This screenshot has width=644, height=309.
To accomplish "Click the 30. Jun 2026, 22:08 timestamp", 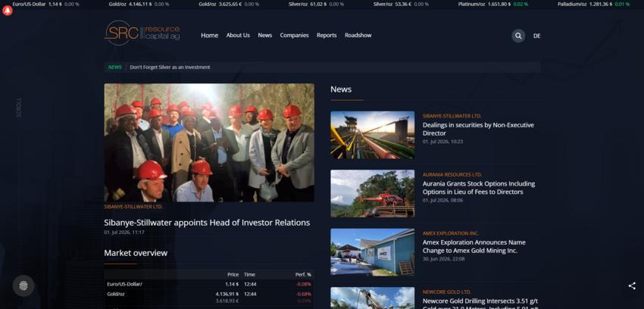I will pyautogui.click(x=443, y=259).
